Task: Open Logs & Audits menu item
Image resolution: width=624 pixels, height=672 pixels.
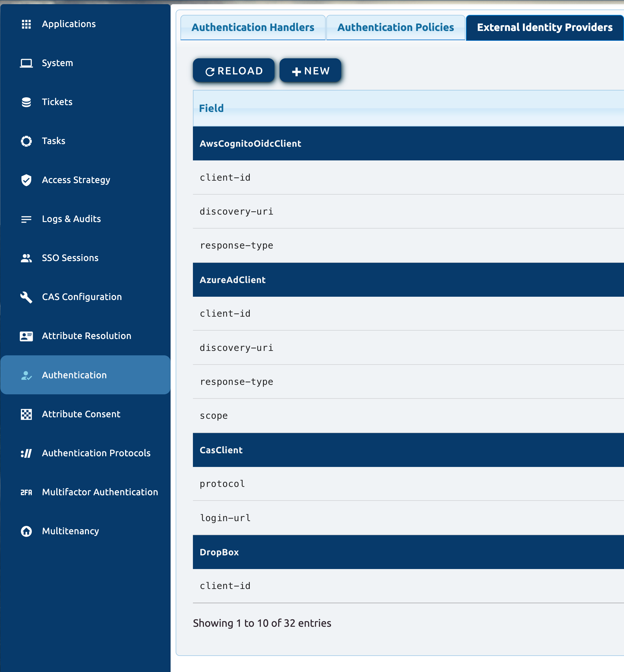Action: [71, 219]
